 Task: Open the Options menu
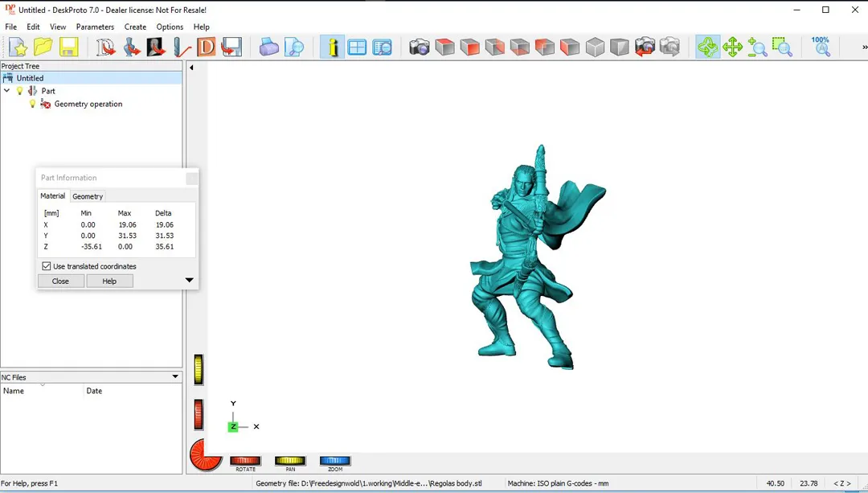tap(170, 27)
